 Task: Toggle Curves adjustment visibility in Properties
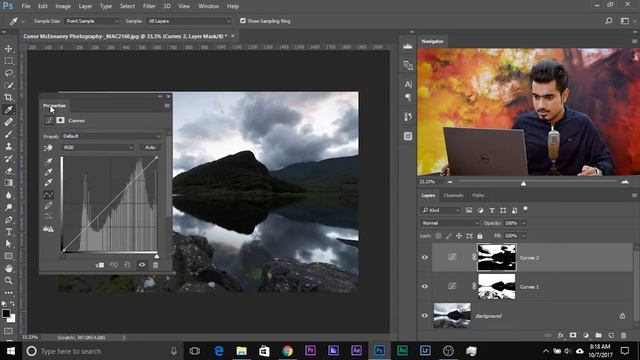142,265
